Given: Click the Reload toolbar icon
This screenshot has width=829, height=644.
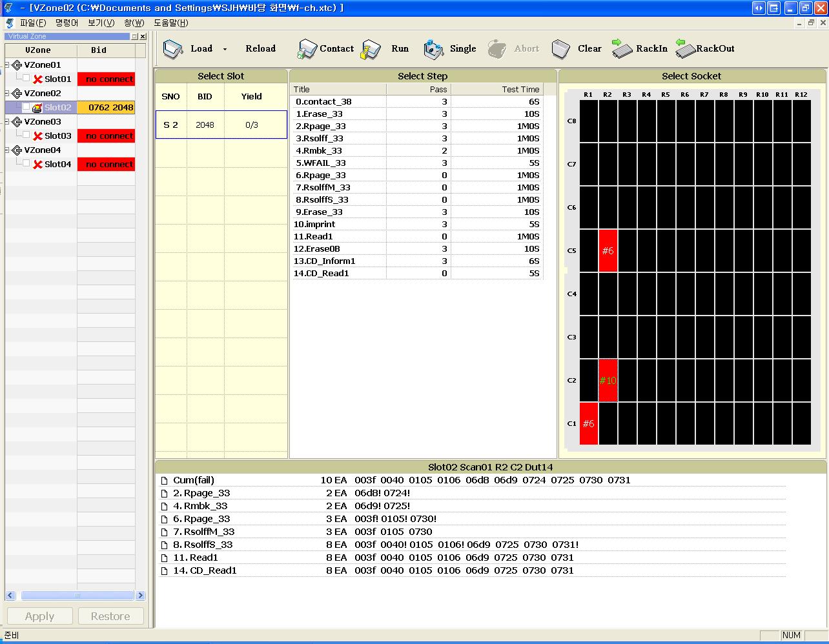Looking at the screenshot, I should (x=260, y=48).
